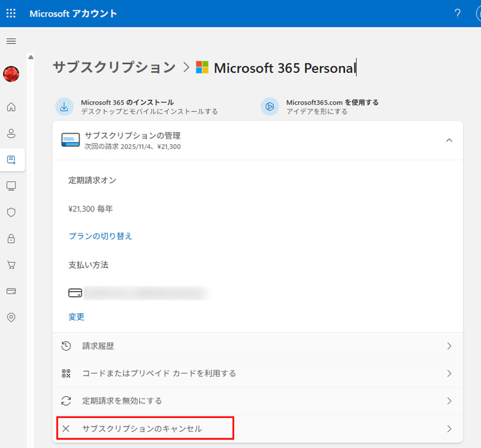Open Microsoft 365 のインストール link
Screen dimensions: 481x448
click(x=128, y=103)
